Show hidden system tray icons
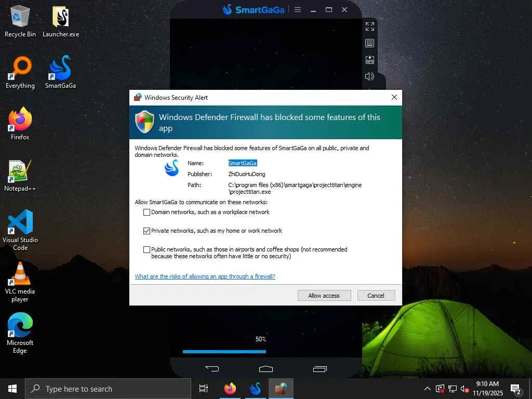 (x=428, y=389)
